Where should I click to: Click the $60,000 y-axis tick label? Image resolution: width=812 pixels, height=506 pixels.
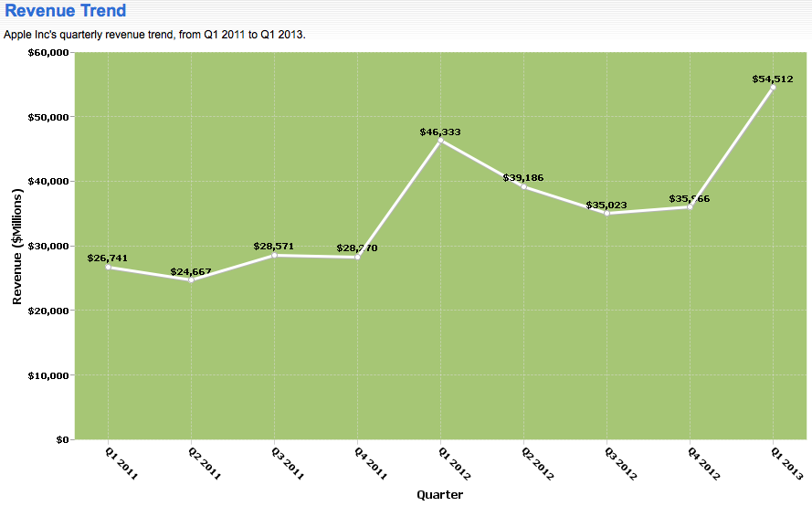tap(50, 52)
